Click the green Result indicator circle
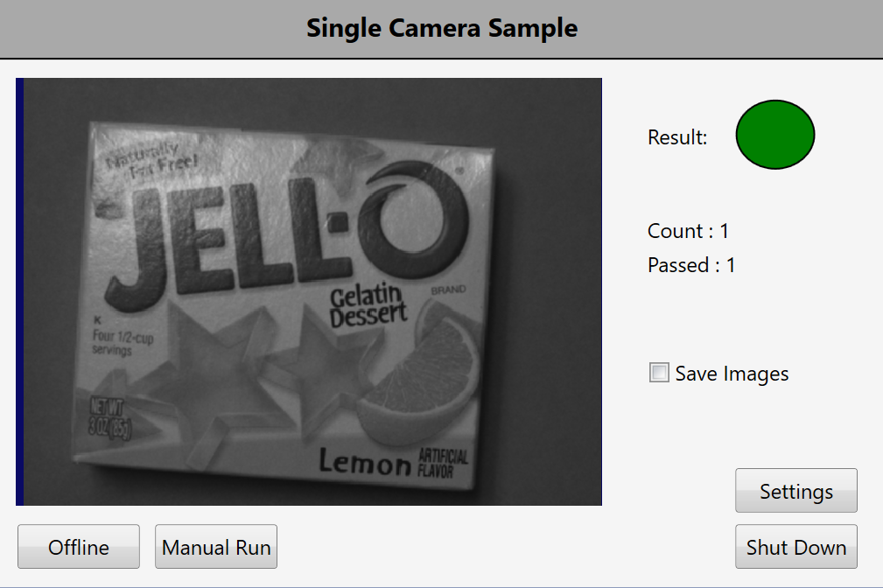This screenshot has height=588, width=883. (775, 134)
